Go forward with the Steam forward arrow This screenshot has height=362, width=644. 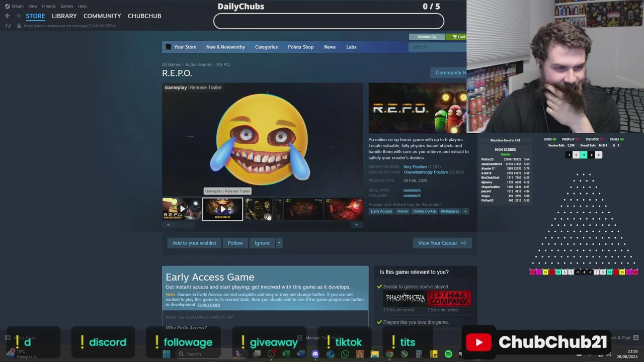click(x=18, y=16)
